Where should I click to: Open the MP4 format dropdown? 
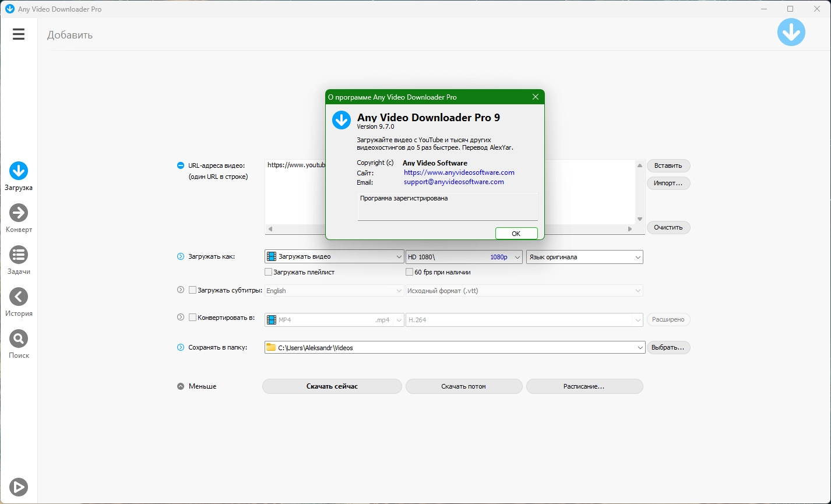click(x=334, y=320)
